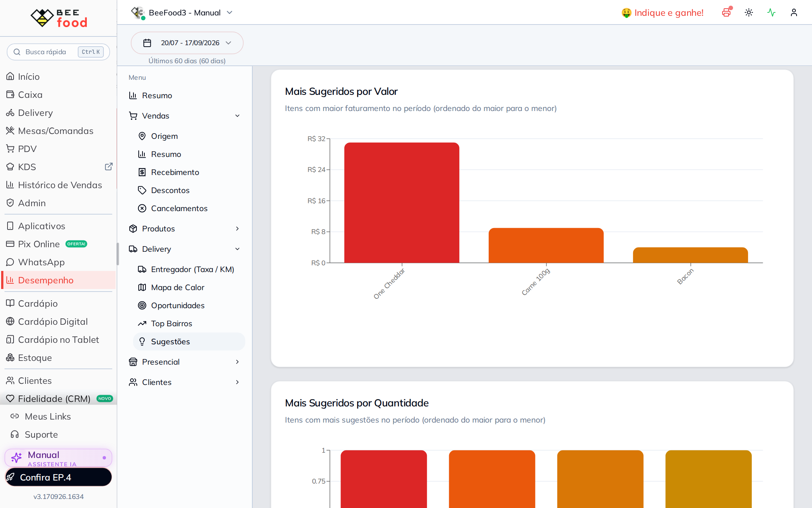Collapse the Vendas submenu

tap(185, 116)
